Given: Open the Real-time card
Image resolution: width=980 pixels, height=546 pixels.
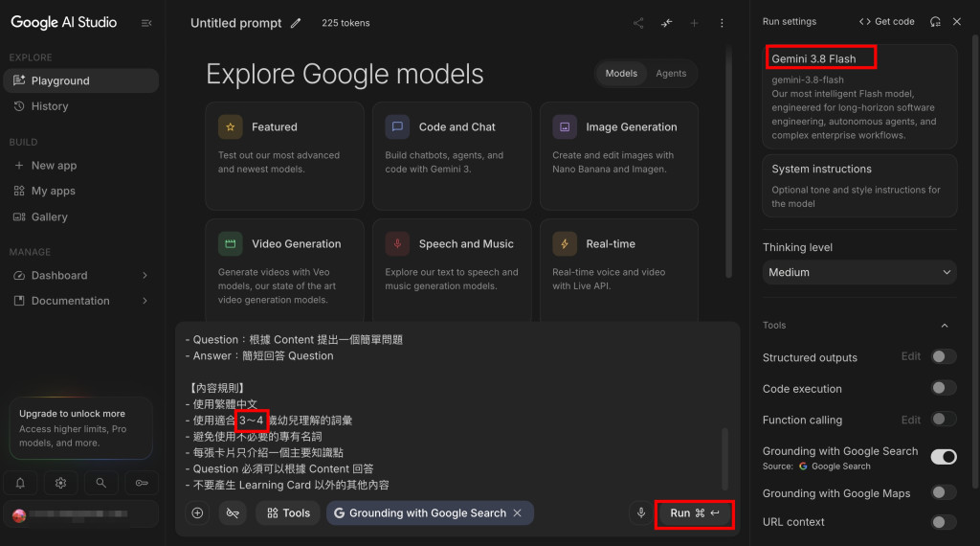Looking at the screenshot, I should pyautogui.click(x=619, y=270).
